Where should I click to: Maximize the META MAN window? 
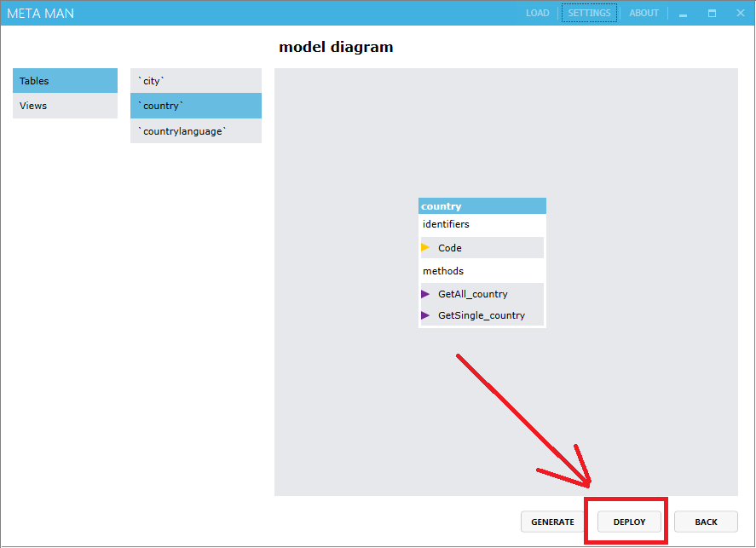pos(712,13)
